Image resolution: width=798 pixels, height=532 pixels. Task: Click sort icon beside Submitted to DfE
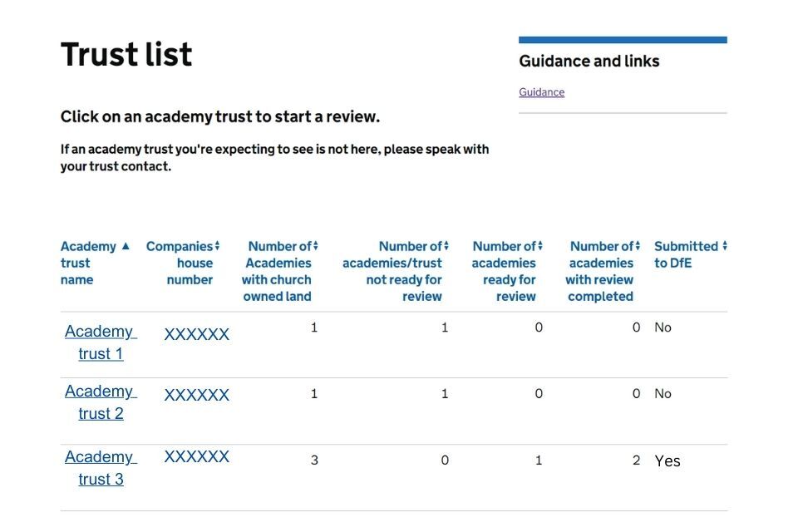(x=725, y=246)
